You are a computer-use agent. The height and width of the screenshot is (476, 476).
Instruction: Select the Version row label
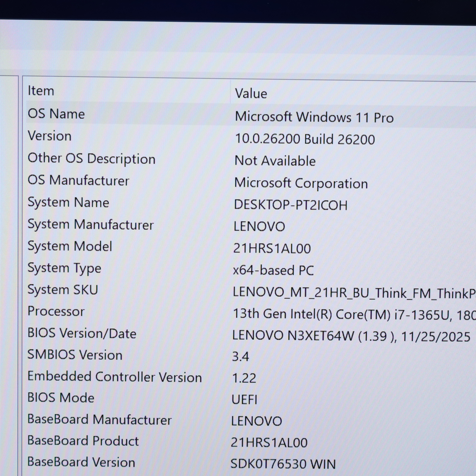(x=50, y=136)
